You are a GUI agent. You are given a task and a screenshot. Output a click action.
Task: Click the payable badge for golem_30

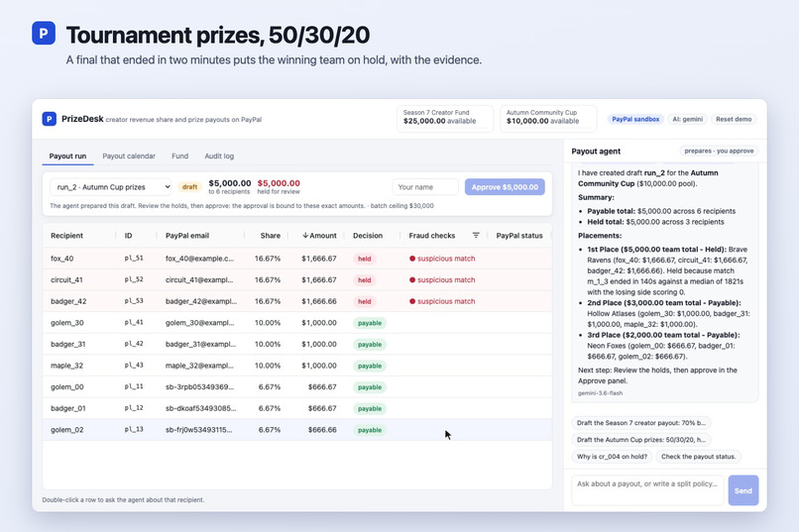(x=370, y=323)
